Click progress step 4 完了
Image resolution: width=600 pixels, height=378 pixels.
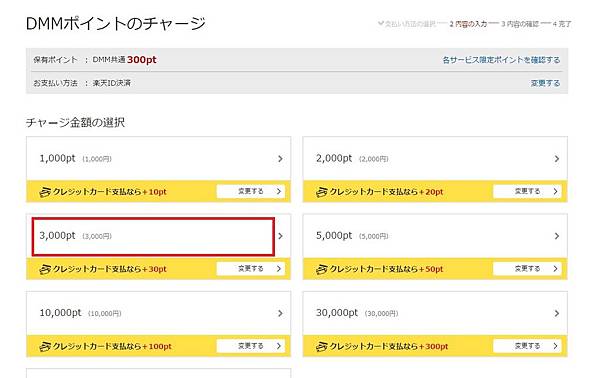click(x=562, y=24)
